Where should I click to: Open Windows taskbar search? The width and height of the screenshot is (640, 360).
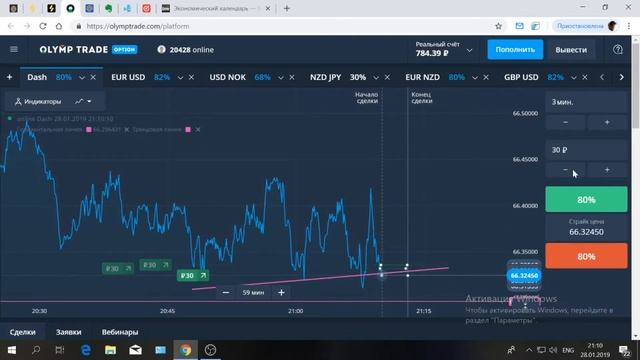[36, 350]
